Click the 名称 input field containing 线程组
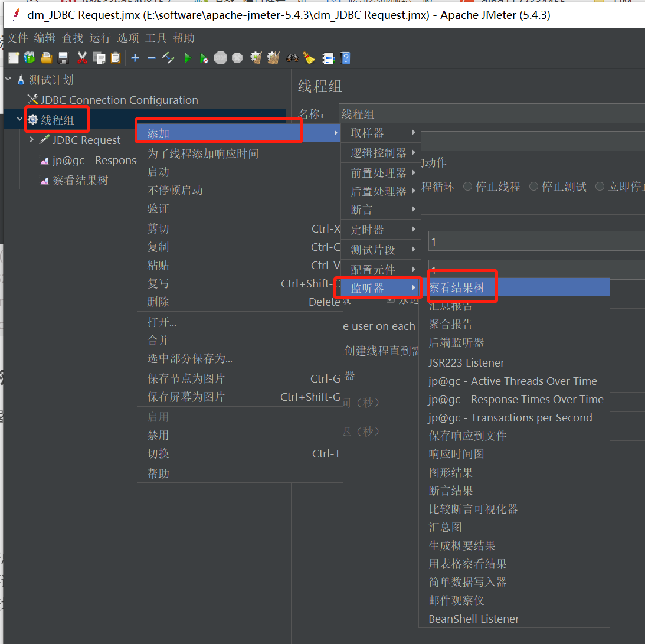645x644 pixels. pos(492,113)
